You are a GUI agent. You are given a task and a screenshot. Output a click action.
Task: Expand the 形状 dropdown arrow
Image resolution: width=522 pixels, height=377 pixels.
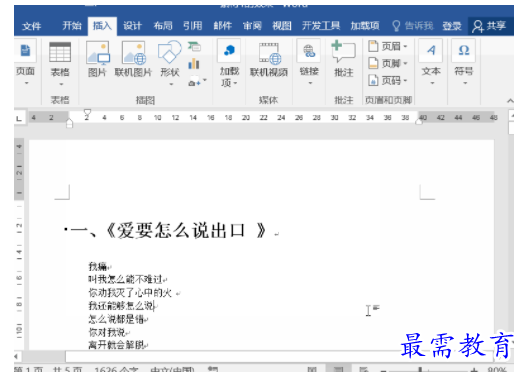point(171,84)
